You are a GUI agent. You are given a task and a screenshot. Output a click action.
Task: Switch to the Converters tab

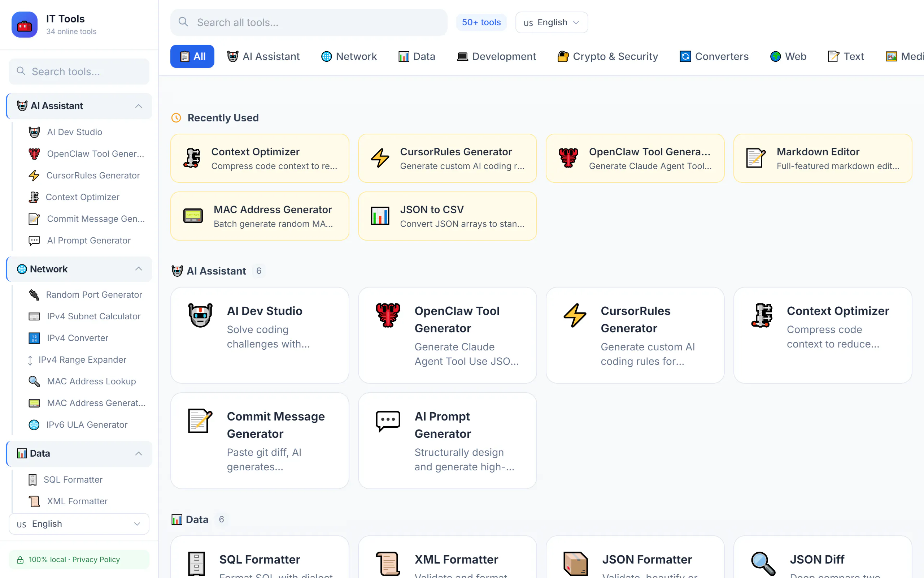714,57
